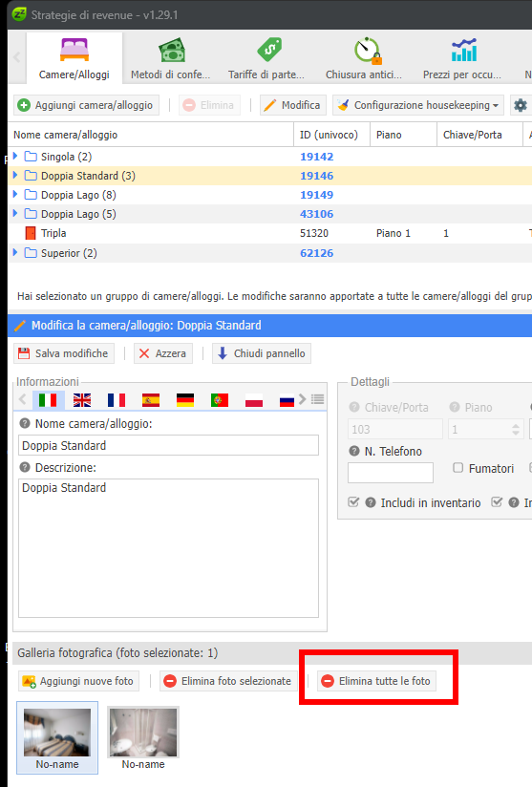Click ID 19142 link
The width and height of the screenshot is (532, 787).
317,157
